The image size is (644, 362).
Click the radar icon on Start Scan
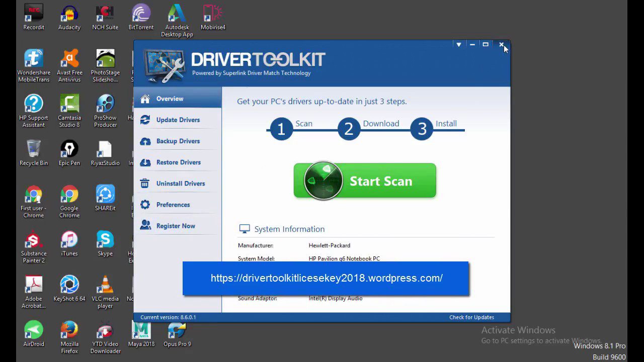coord(323,180)
